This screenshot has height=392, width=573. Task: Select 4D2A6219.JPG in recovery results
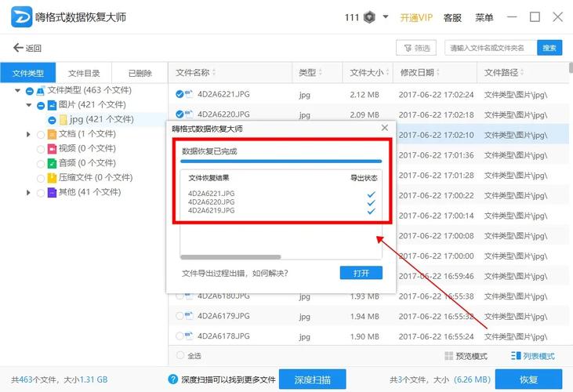pos(211,210)
